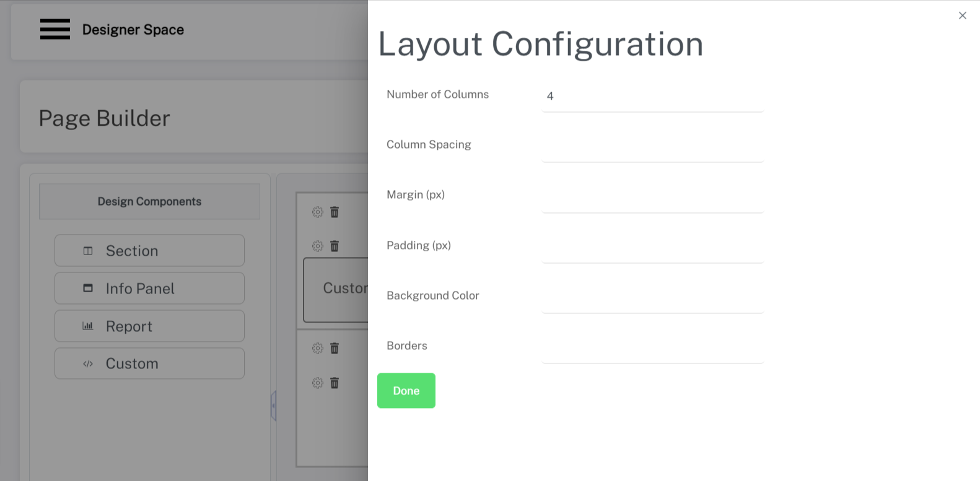Click into the Padding (px) field
The width and height of the screenshot is (980, 481).
652,248
